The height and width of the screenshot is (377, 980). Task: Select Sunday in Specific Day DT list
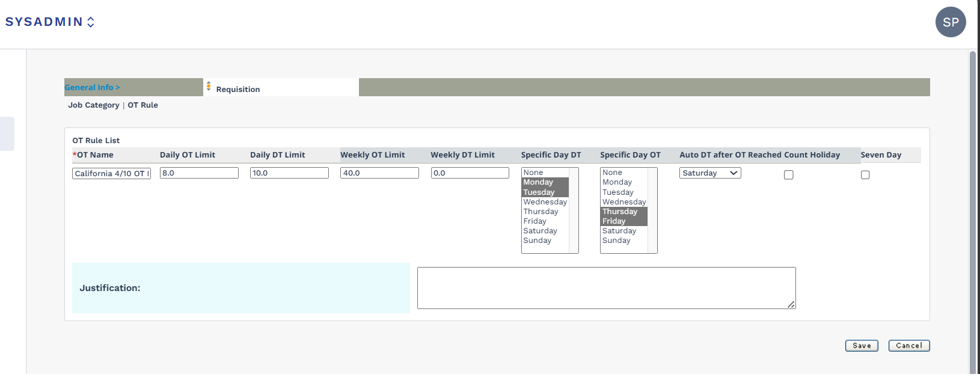[545, 241]
